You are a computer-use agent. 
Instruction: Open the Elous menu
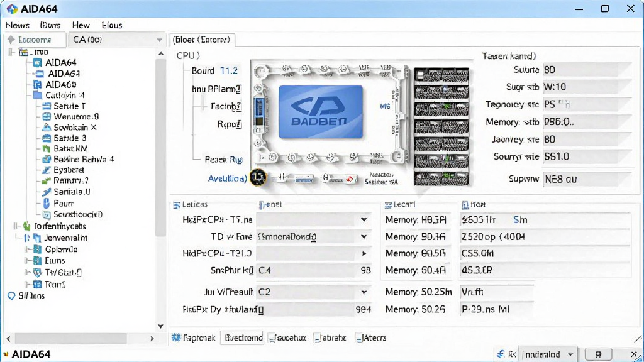coord(112,25)
